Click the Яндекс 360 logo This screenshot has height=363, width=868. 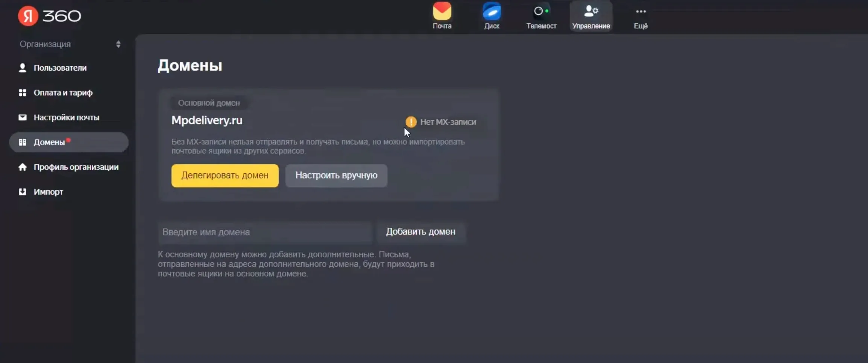[49, 16]
